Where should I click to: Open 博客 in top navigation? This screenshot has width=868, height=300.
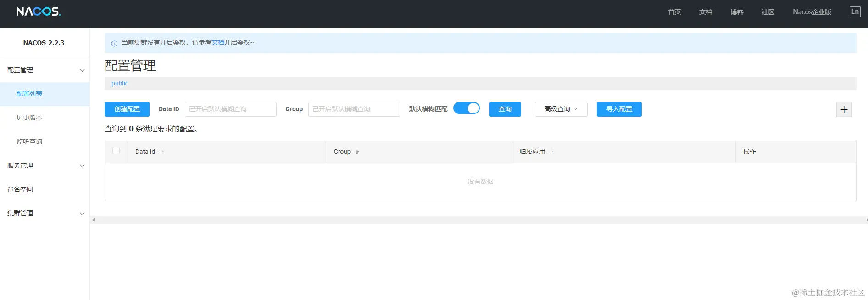pos(737,12)
